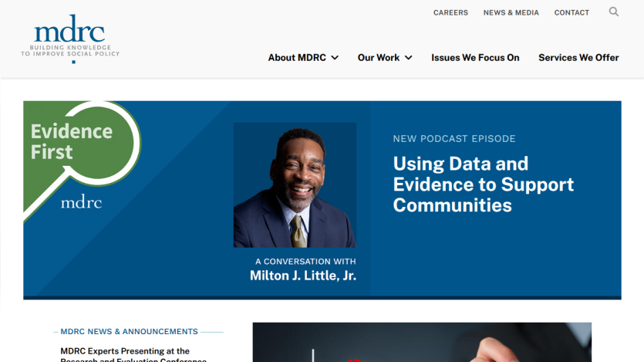The height and width of the screenshot is (362, 644).
Task: Click the dark image below the banner
Action: coord(422,342)
